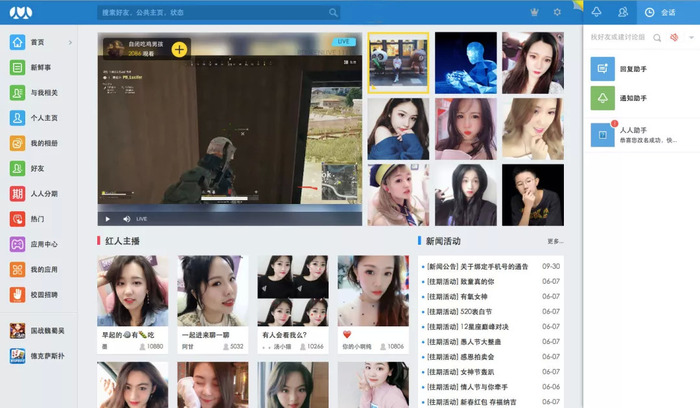700x408 pixels.
Task: Switch to the 会话 conversations tab
Action: tap(668, 12)
